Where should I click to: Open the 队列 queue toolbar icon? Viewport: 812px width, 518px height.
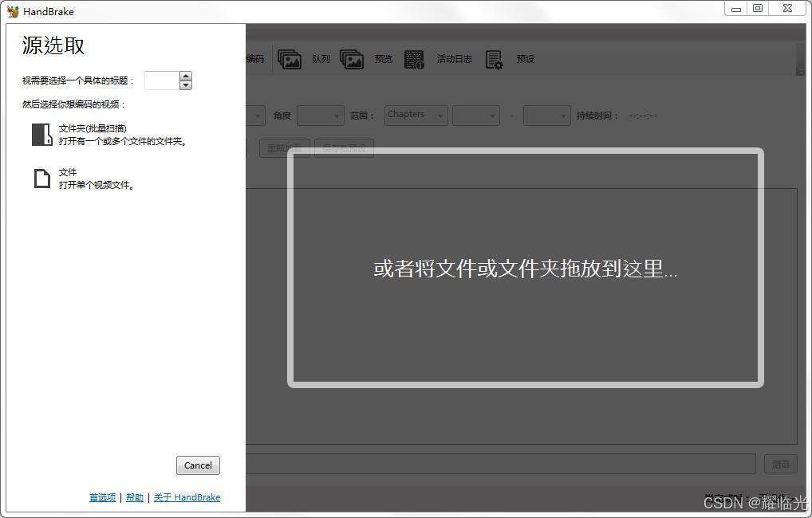(x=290, y=59)
